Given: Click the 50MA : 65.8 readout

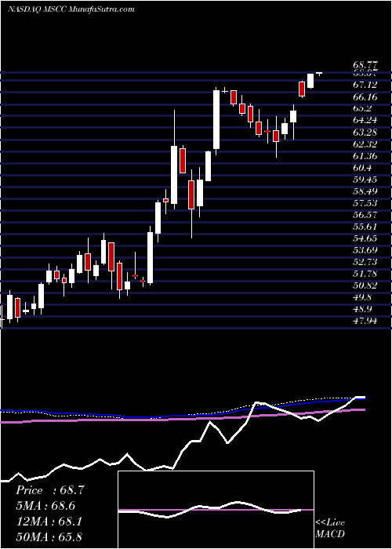Looking at the screenshot, I should pyautogui.click(x=49, y=536).
